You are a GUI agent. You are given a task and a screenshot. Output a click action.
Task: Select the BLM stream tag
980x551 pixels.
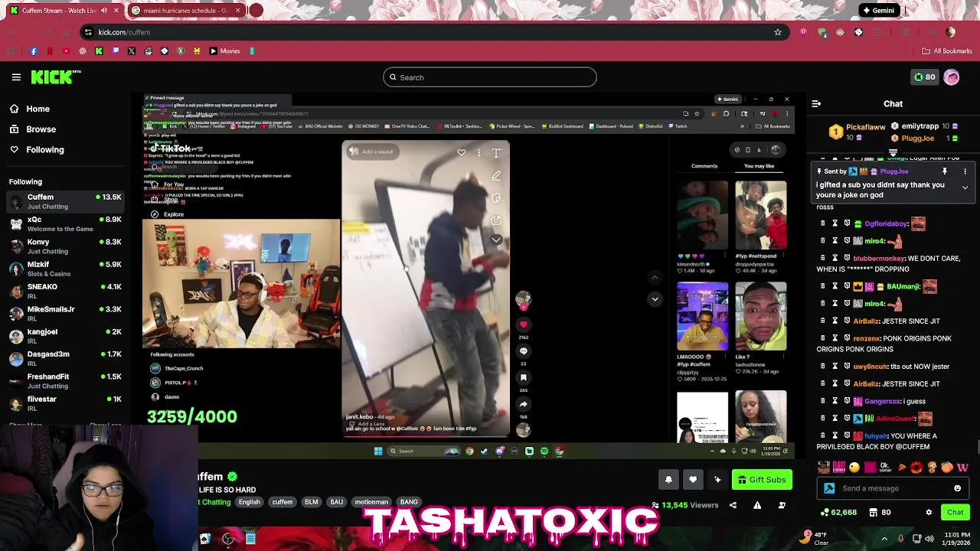311,502
